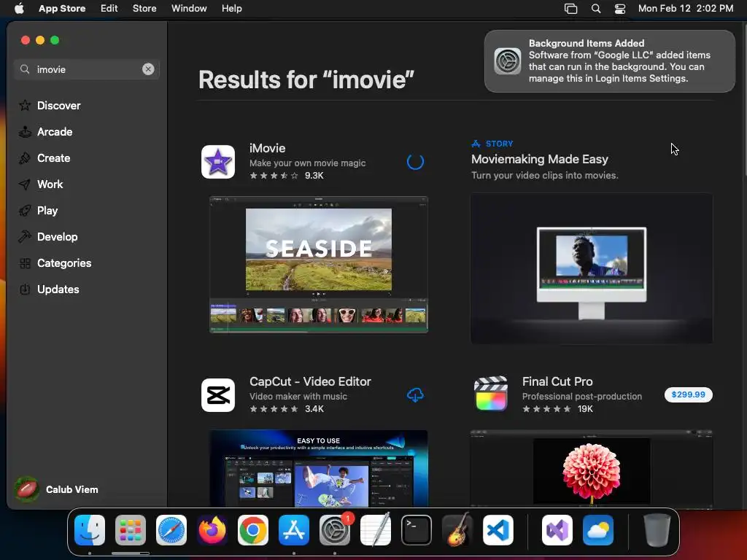Launch Finder from the Dock
Screen dimensions: 747x560
[x=90, y=530]
